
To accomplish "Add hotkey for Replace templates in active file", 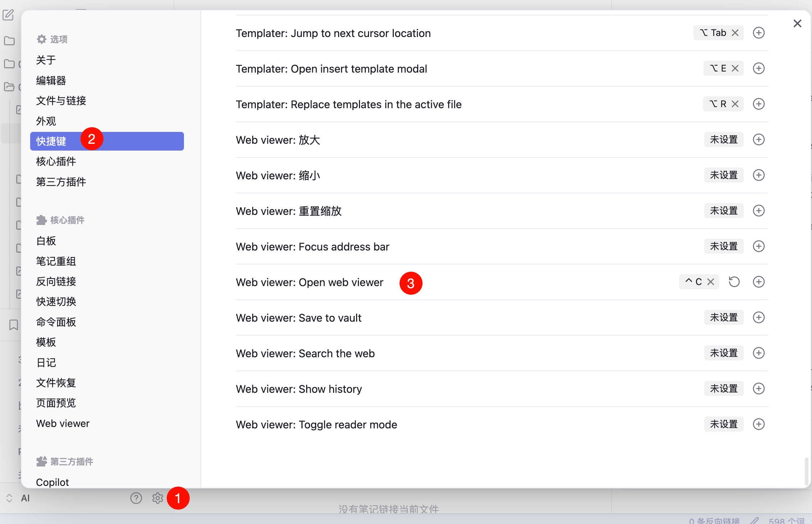I will 758,104.
